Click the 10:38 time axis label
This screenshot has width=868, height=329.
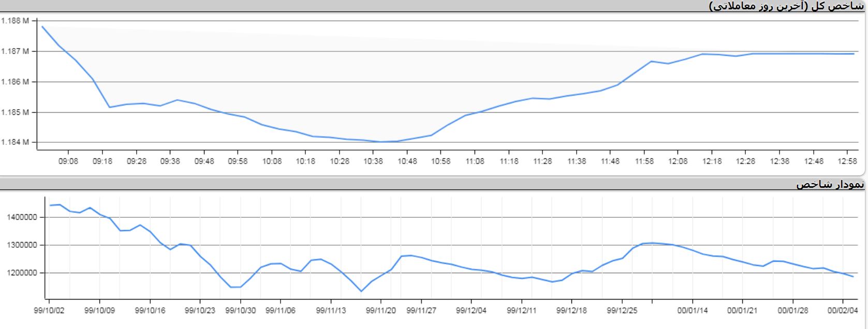pyautogui.click(x=373, y=161)
